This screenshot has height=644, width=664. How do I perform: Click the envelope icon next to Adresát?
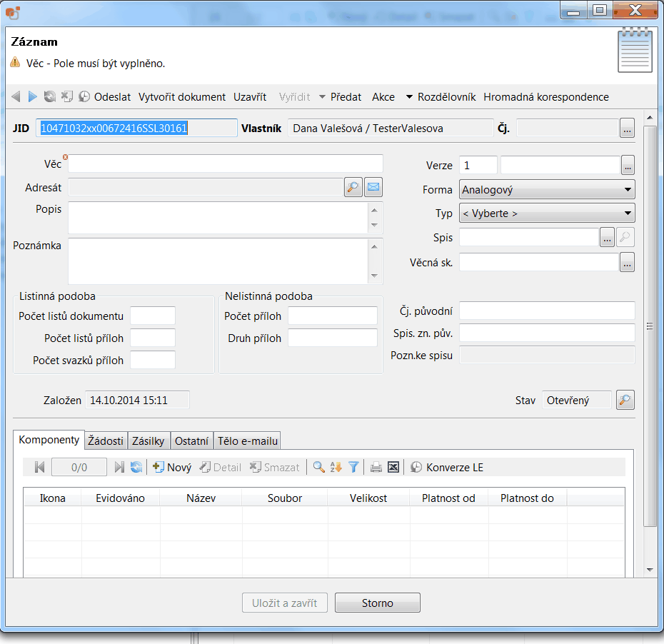tap(373, 187)
